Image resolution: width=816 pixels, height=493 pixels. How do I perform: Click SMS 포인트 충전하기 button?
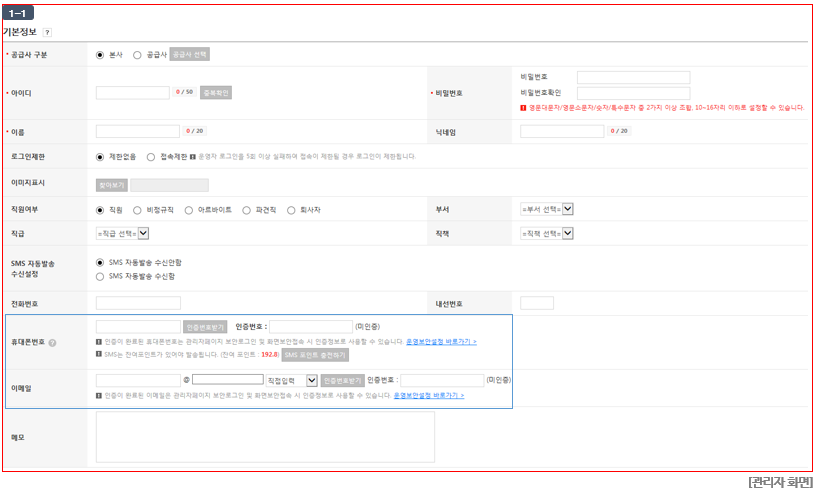315,355
